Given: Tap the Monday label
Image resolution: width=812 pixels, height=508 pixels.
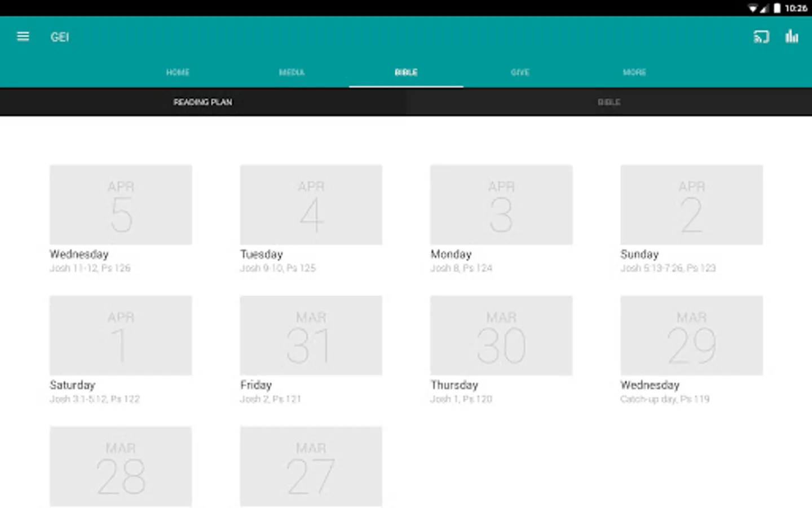Looking at the screenshot, I should coord(451,255).
